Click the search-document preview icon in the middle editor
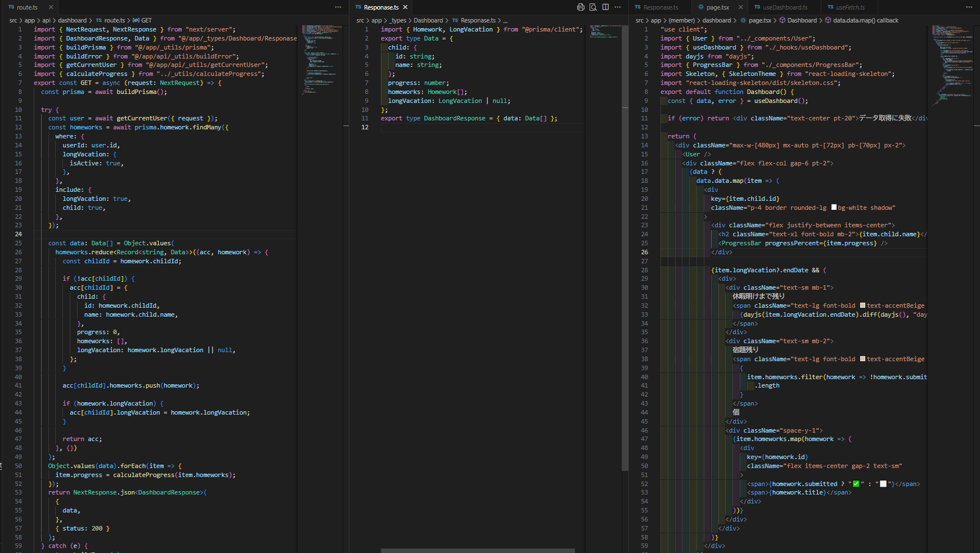Screen dimensions: 980x553 (x=593, y=7)
